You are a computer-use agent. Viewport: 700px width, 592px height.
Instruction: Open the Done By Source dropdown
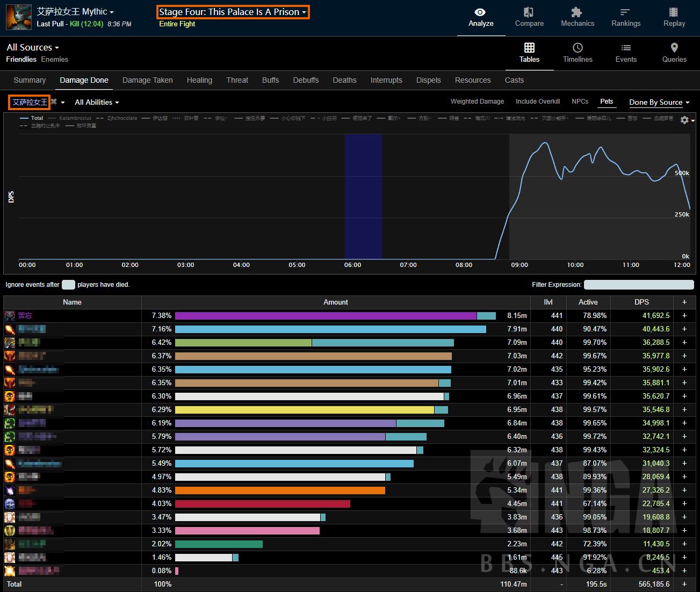point(659,102)
